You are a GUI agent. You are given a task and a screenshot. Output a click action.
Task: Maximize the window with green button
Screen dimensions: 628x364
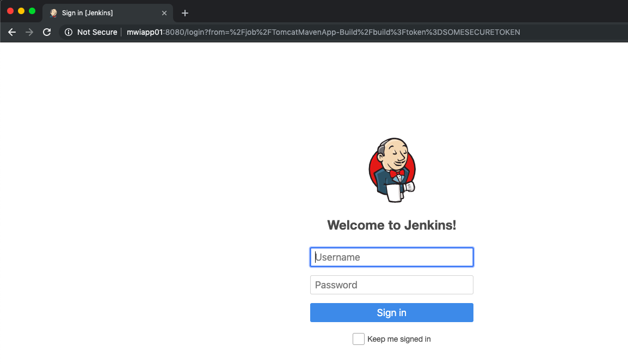[32, 11]
